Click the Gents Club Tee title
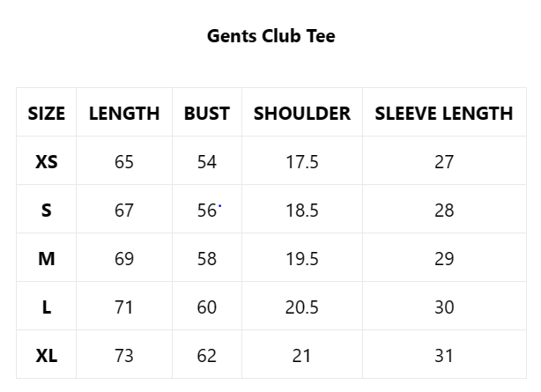541x392 pixels. coord(270,36)
